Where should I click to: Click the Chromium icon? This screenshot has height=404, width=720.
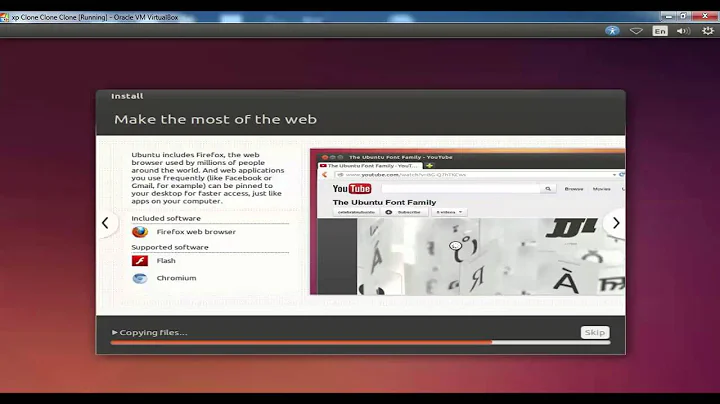tap(140, 278)
